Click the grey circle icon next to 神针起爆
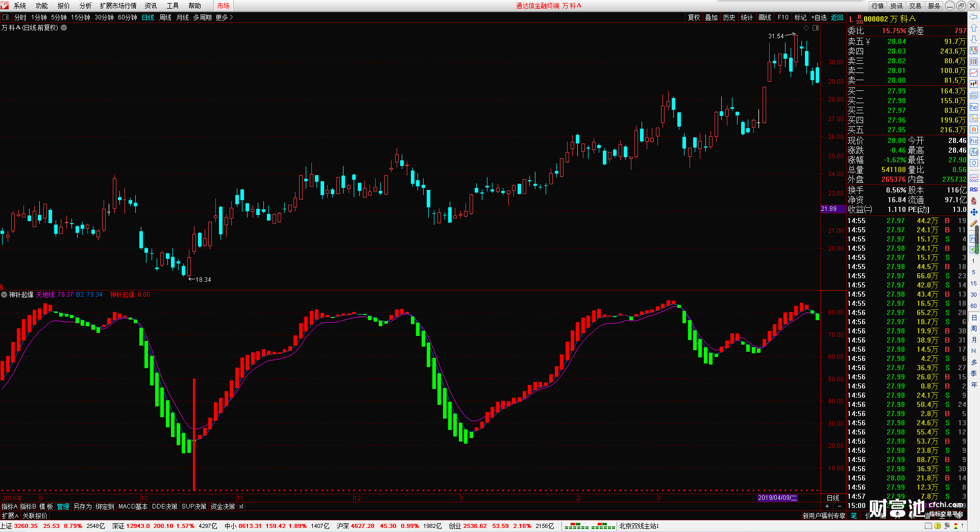 (x=4, y=295)
